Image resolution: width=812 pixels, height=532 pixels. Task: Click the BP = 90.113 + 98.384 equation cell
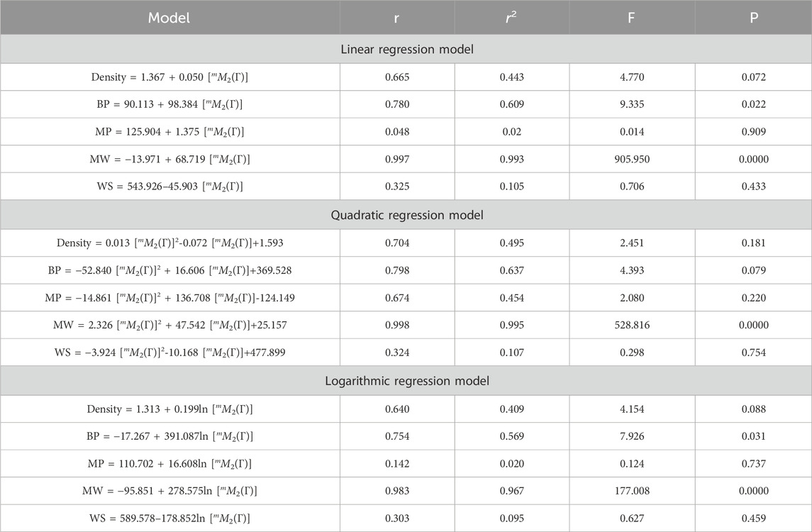coord(169,104)
